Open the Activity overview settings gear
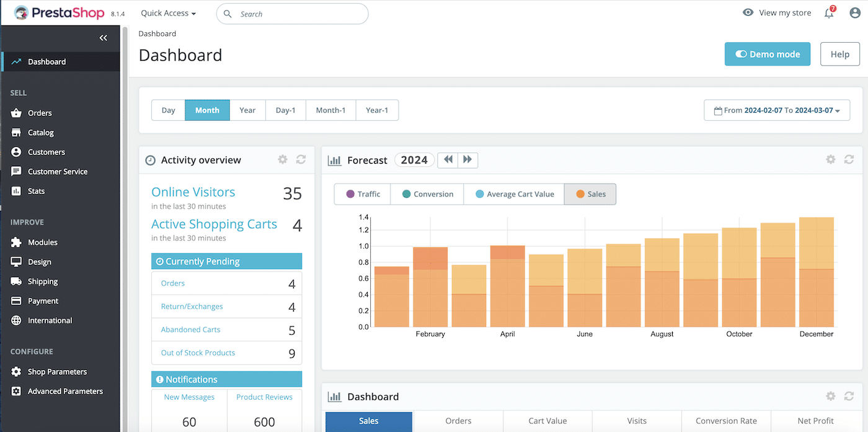The width and height of the screenshot is (868, 432). point(282,159)
